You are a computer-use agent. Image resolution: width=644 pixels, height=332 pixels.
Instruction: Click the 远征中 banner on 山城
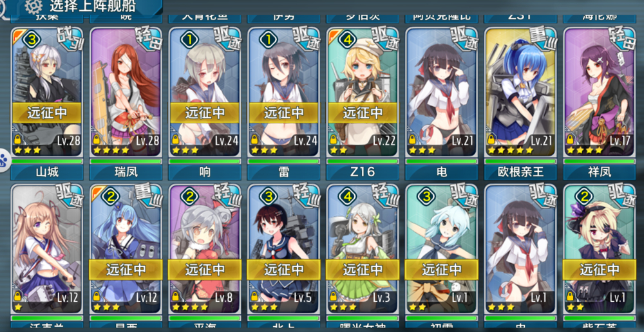click(47, 113)
